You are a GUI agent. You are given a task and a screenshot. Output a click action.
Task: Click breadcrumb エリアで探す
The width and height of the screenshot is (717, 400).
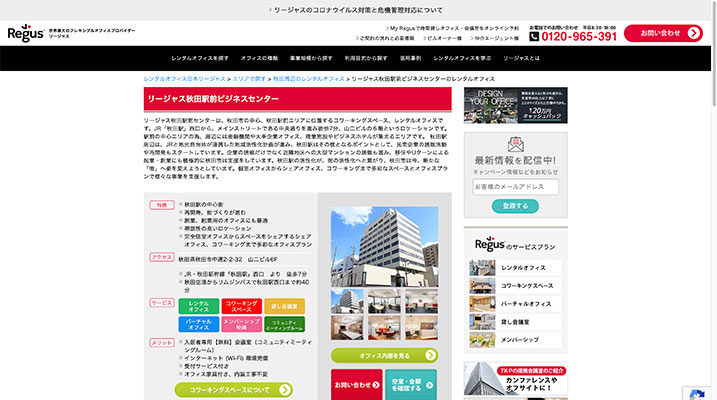249,79
